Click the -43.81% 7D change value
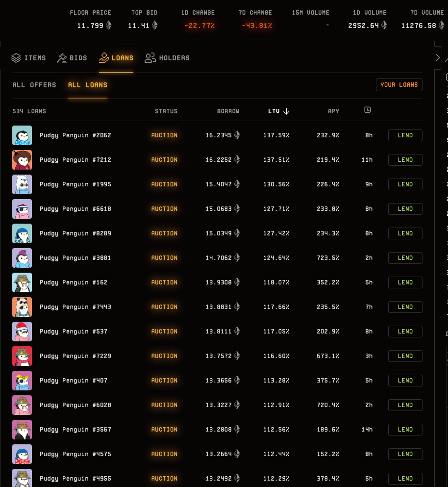Image resolution: width=448 pixels, height=487 pixels. 257,26
